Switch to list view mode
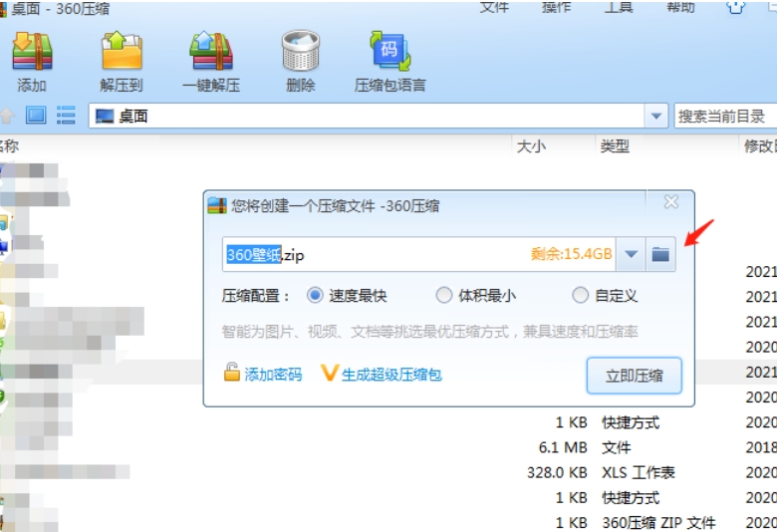The width and height of the screenshot is (777, 532). coord(66,116)
